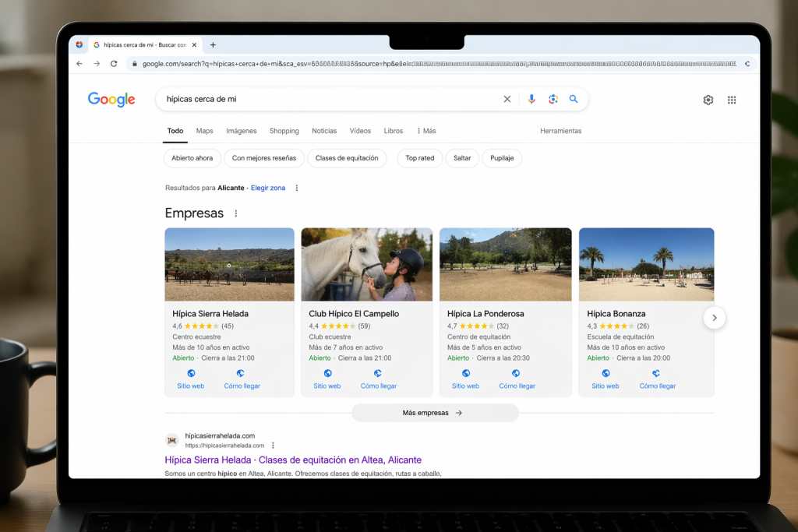Toggle the Clases de equitación filter chip
This screenshot has width=798, height=532.
[x=347, y=158]
